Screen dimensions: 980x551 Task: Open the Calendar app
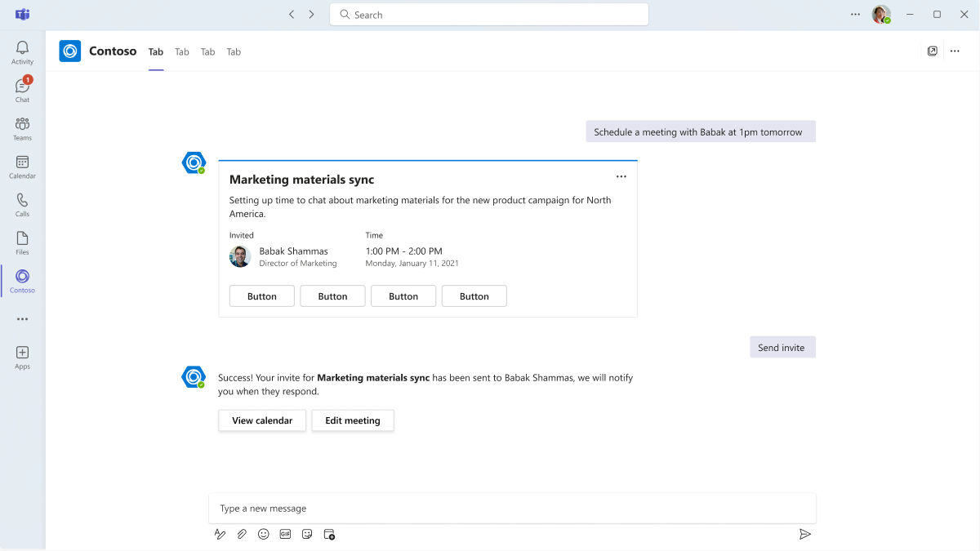tap(22, 167)
